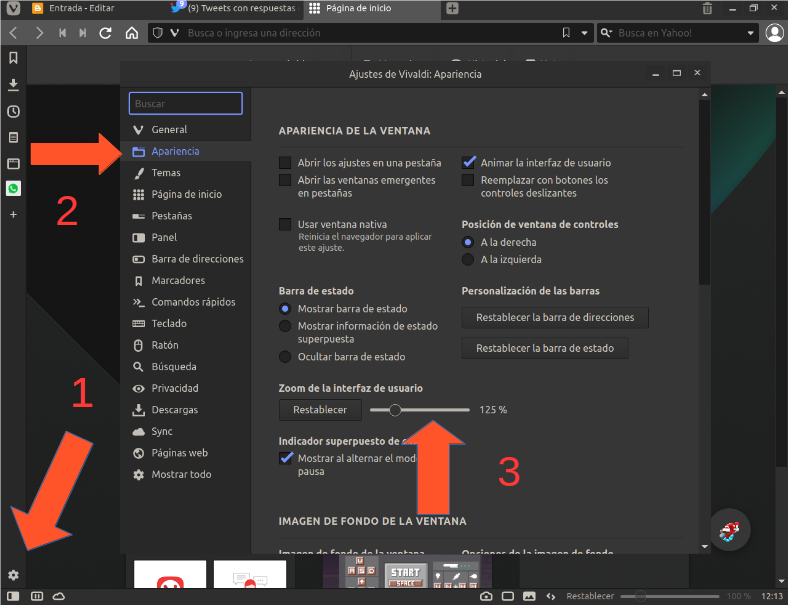Open the closed tabs trash can
The height and width of the screenshot is (605, 788).
707,9
